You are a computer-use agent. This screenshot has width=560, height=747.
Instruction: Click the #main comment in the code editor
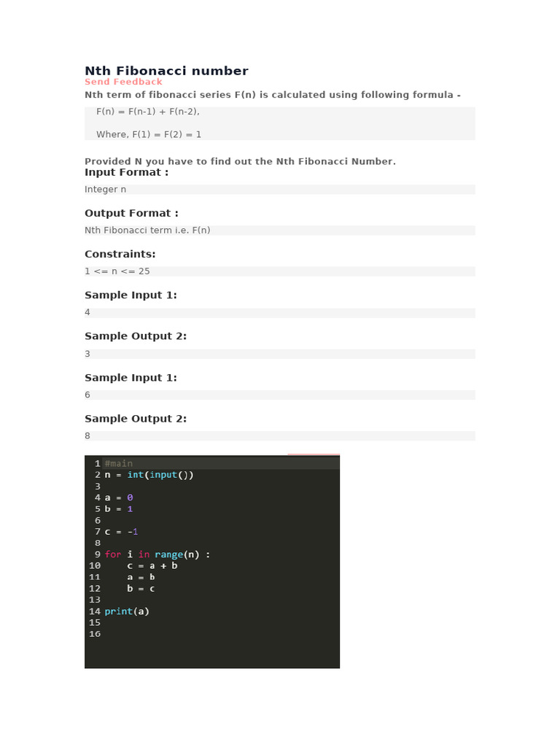click(x=119, y=463)
